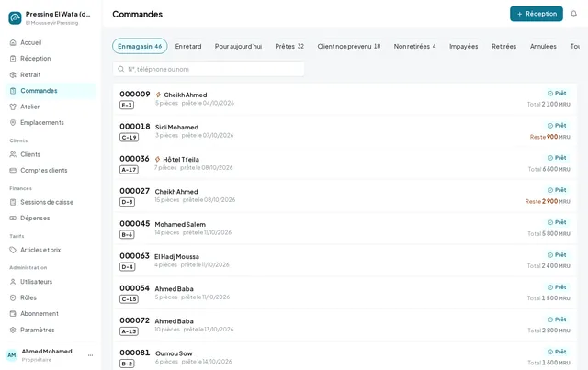Open order 000054 Ahmed Baba
This screenshot has height=370, width=588.
(345, 293)
